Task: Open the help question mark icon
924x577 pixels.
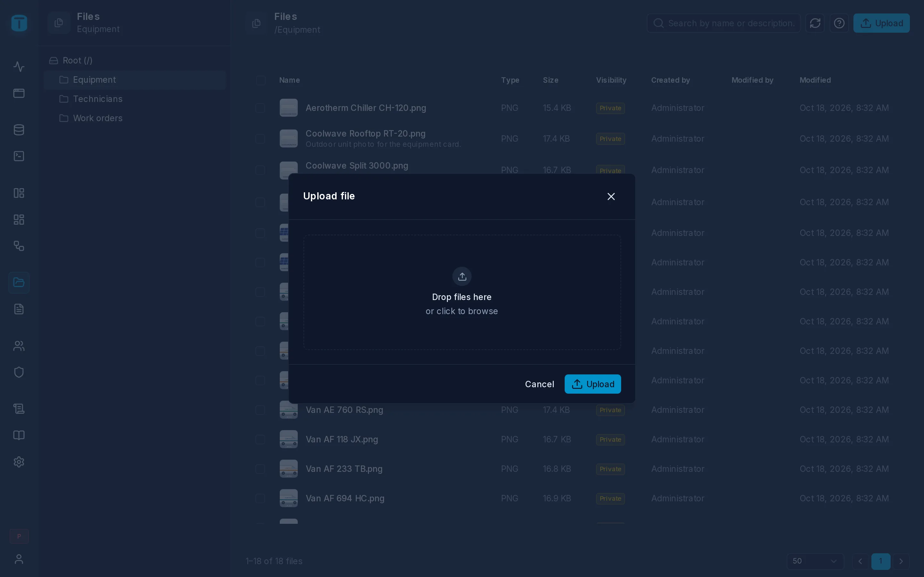Action: click(x=839, y=23)
